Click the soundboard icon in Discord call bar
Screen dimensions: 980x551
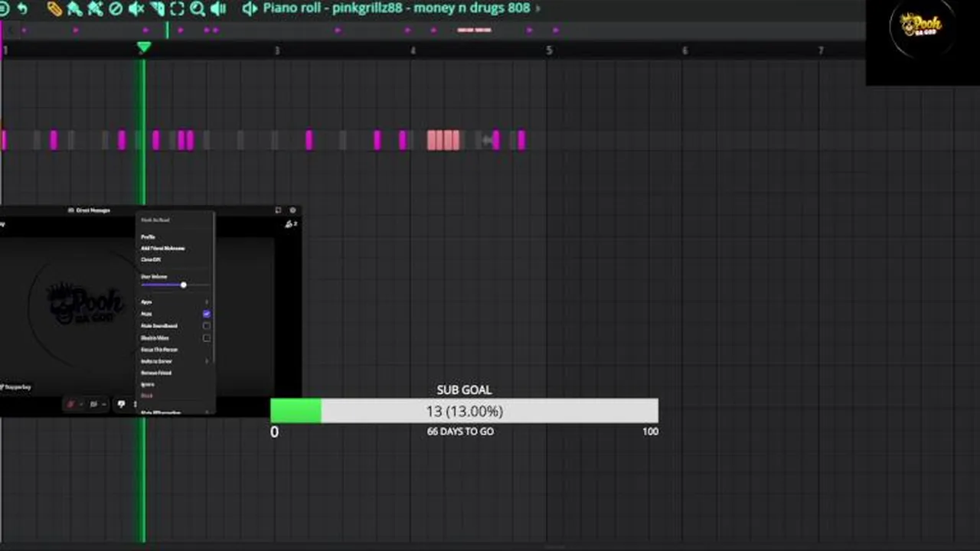point(121,404)
